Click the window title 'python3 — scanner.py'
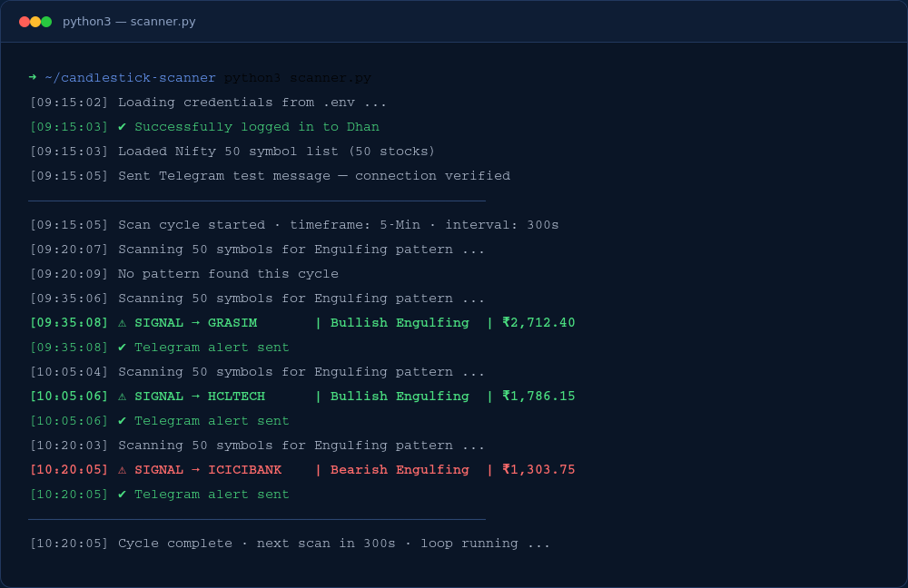 click(129, 22)
